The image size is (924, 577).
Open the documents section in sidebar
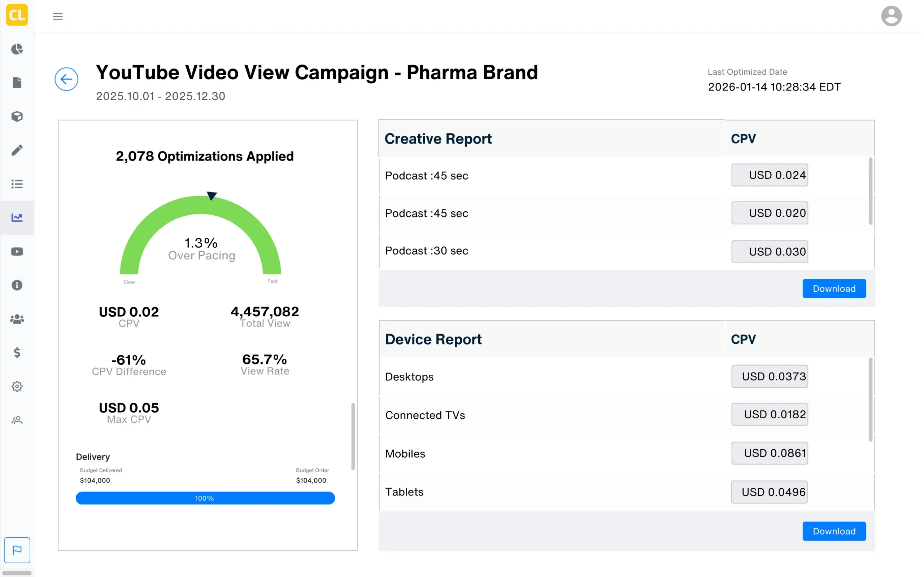pyautogui.click(x=17, y=83)
